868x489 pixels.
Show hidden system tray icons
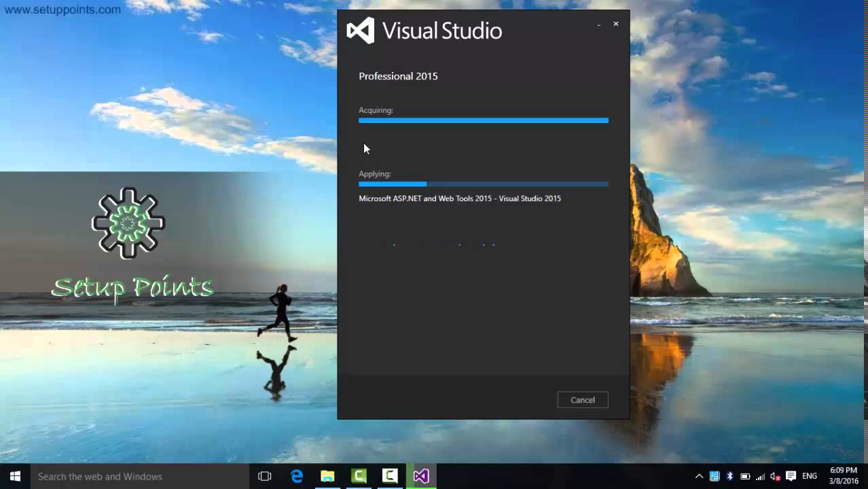click(x=699, y=476)
